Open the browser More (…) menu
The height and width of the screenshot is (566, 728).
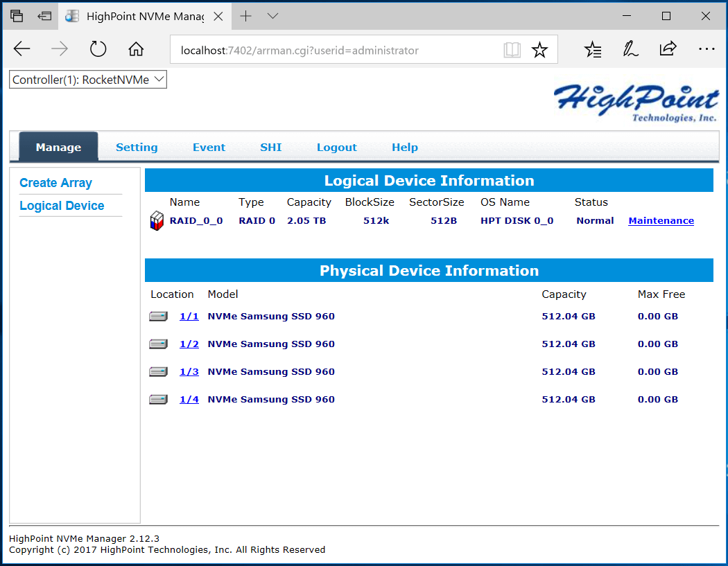coord(707,48)
